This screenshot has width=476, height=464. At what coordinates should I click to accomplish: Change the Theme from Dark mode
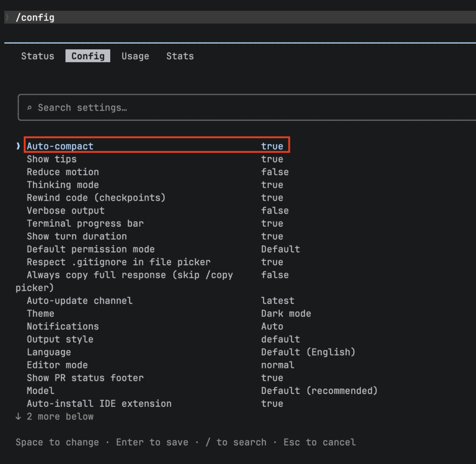[286, 314]
